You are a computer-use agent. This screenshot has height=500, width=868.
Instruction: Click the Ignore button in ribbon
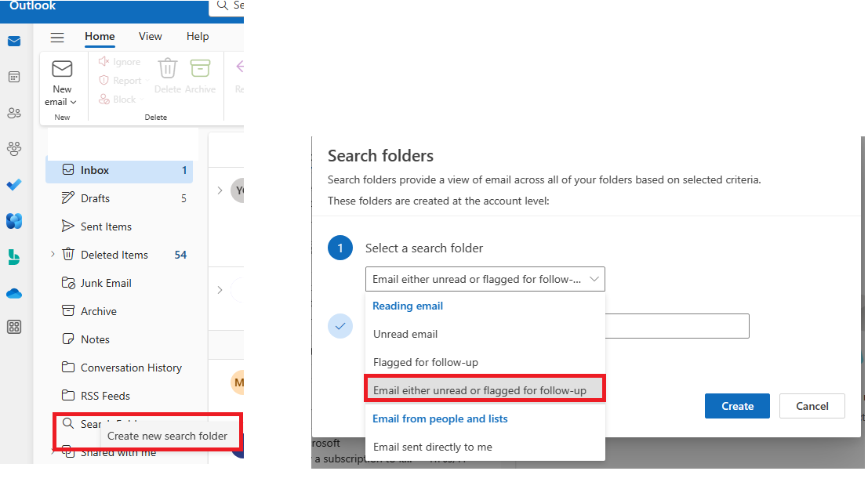coord(120,62)
